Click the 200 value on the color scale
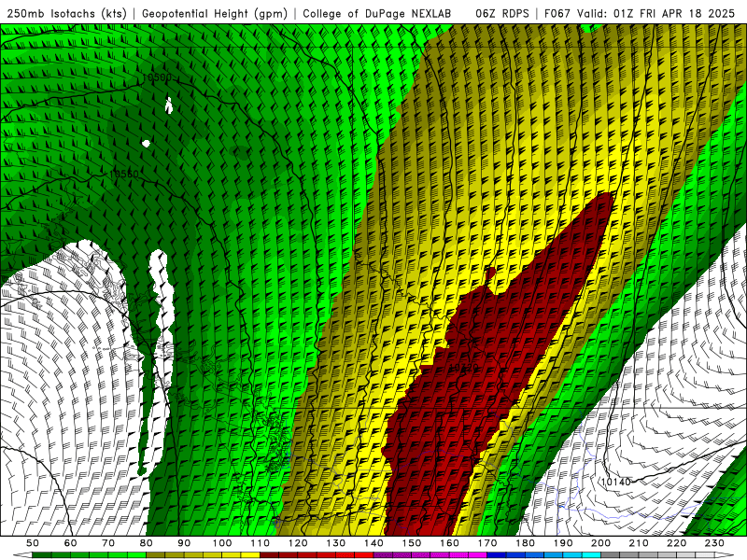This screenshot has width=747, height=560. click(x=600, y=543)
